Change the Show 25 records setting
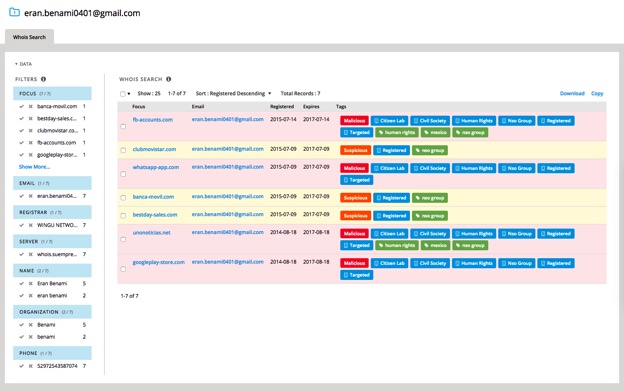This screenshot has width=624, height=391. (x=149, y=93)
